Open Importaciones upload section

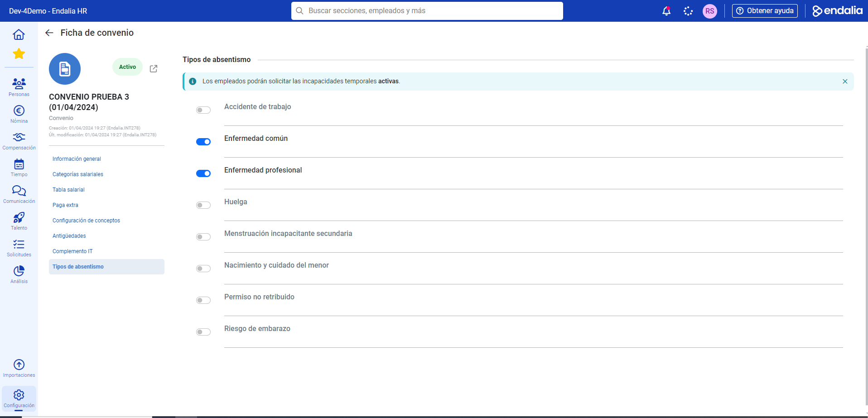coord(19,368)
